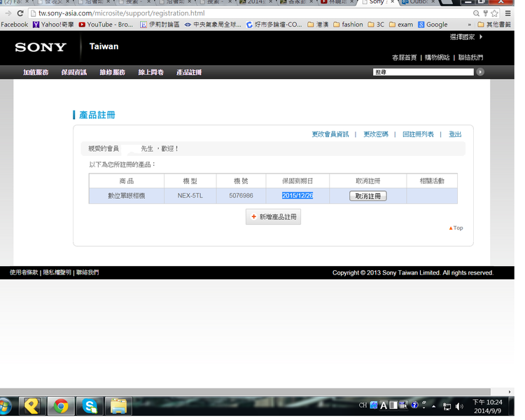Open the 線上問卷 menu
This screenshot has height=420, width=525.
tap(150, 72)
